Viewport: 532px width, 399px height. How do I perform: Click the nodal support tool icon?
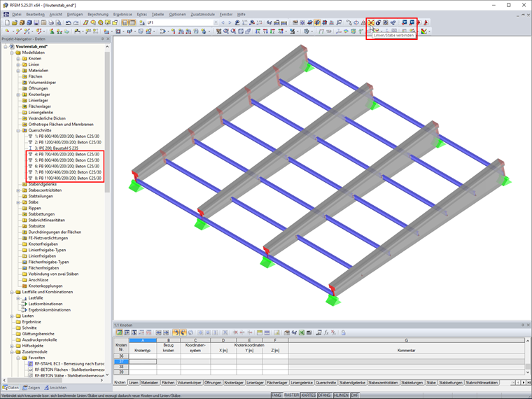coord(52,31)
